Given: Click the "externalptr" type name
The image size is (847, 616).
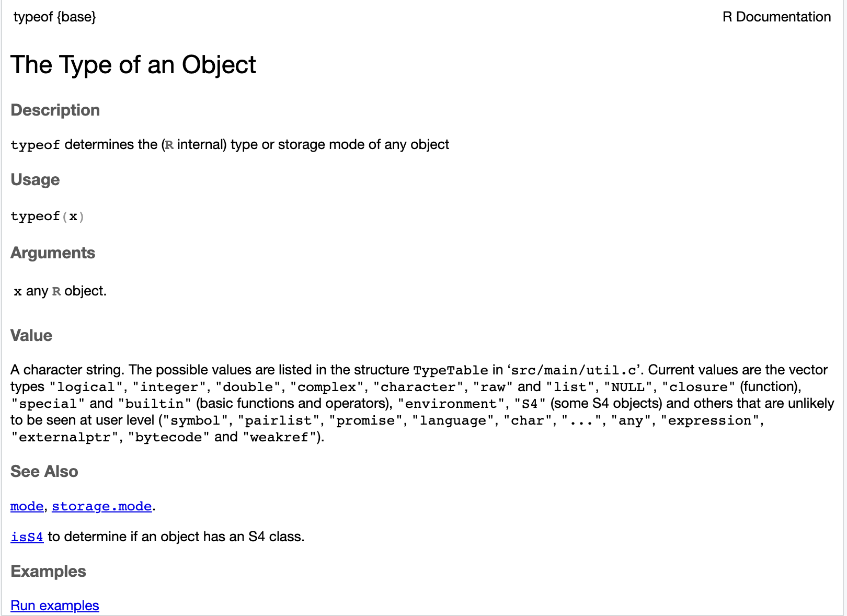Looking at the screenshot, I should 64,437.
